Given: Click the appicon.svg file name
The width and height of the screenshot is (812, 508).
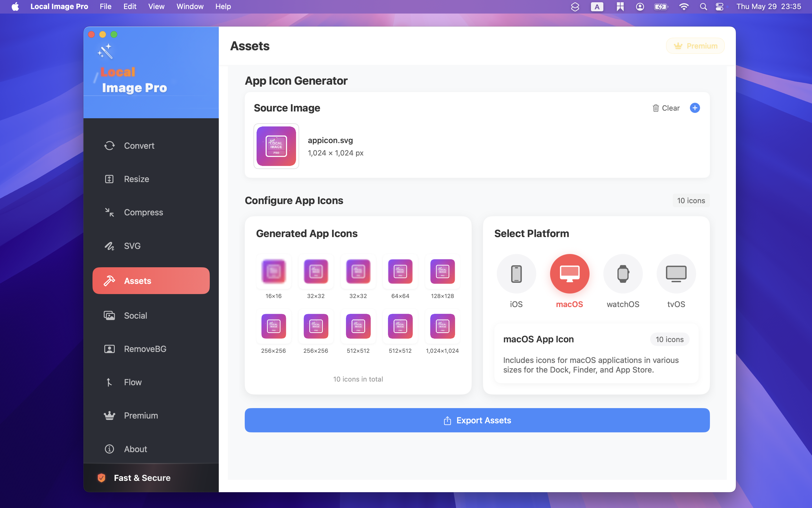Looking at the screenshot, I should tap(330, 141).
